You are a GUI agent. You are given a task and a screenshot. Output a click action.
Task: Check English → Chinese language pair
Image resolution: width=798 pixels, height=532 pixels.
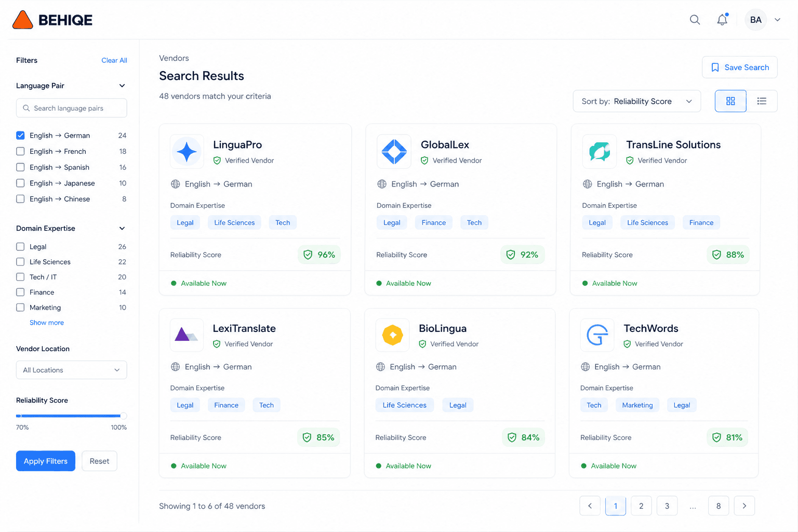20,199
